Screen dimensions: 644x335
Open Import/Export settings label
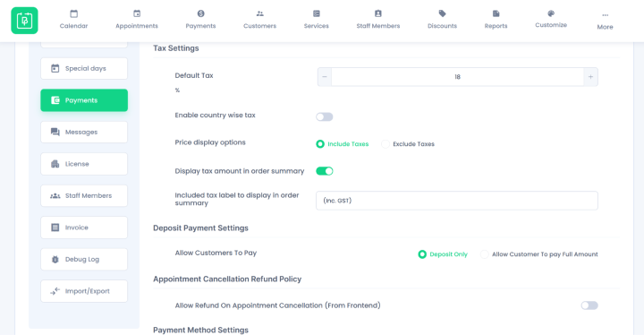coord(88,291)
